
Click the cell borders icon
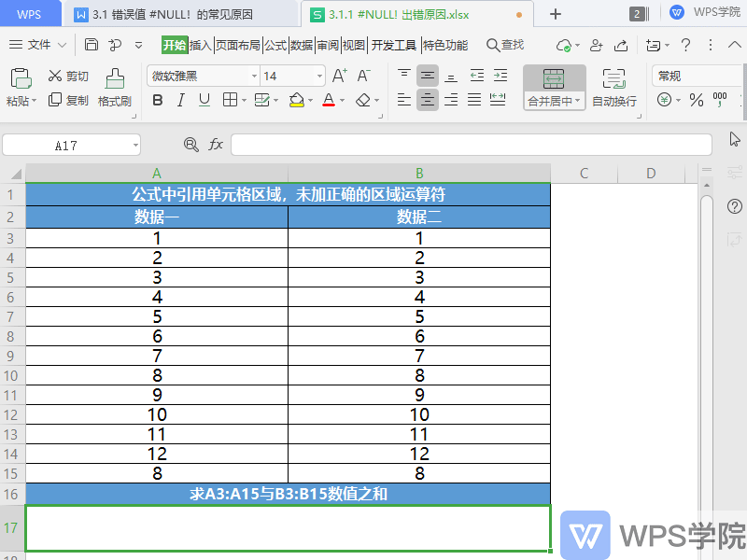(230, 100)
